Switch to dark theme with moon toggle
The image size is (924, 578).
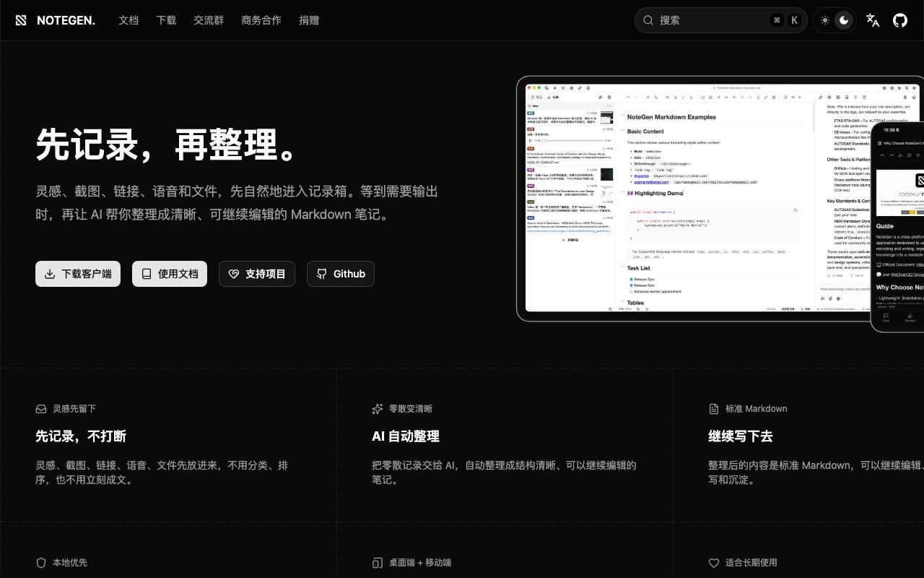point(843,20)
